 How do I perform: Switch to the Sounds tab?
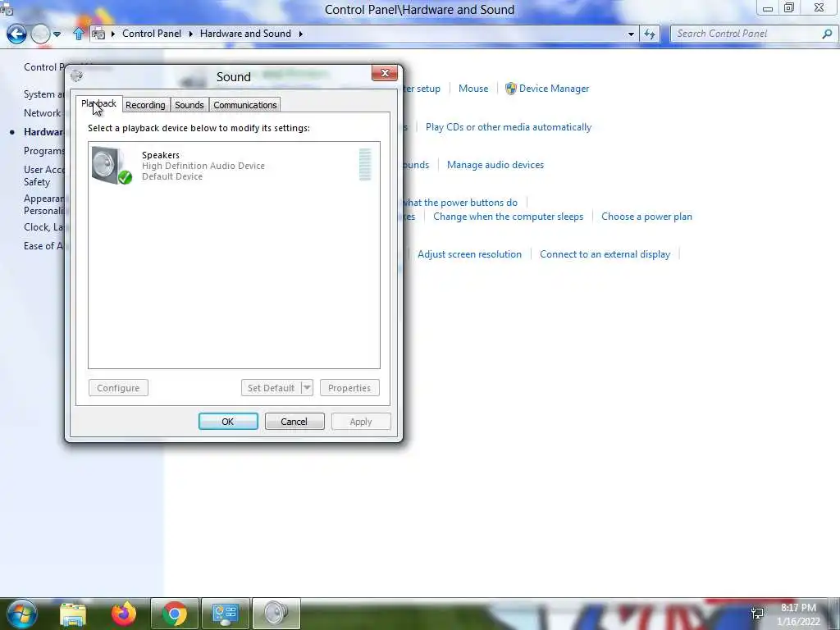[189, 105]
